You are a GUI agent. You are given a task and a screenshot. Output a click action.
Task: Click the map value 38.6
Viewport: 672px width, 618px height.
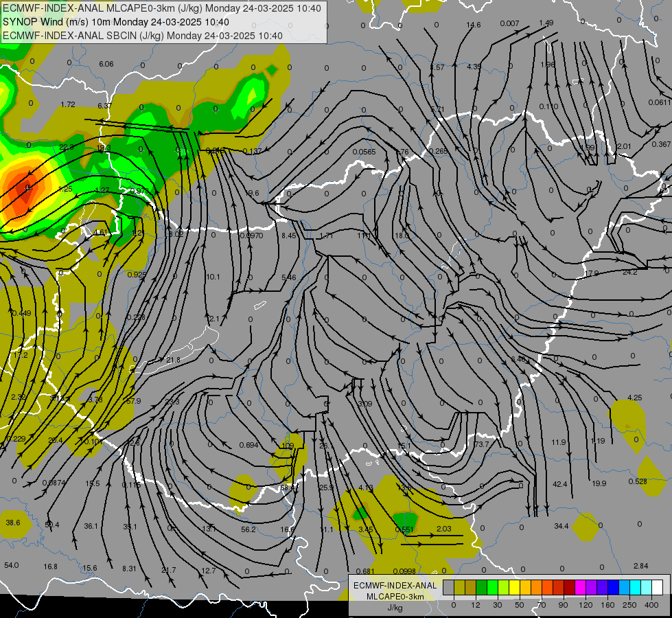[x=13, y=523]
